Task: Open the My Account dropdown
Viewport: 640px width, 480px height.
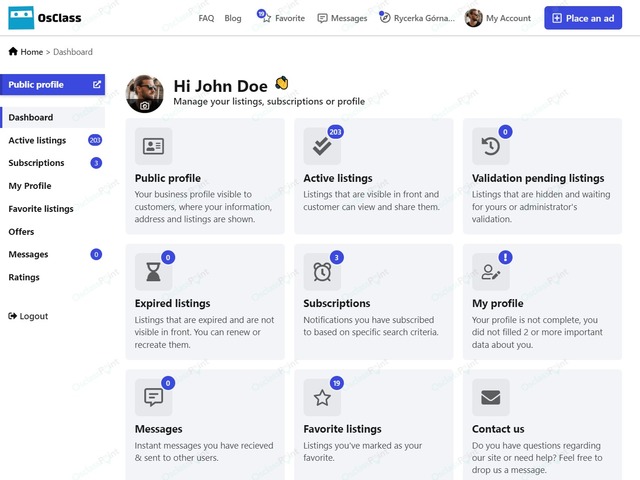Action: click(498, 18)
